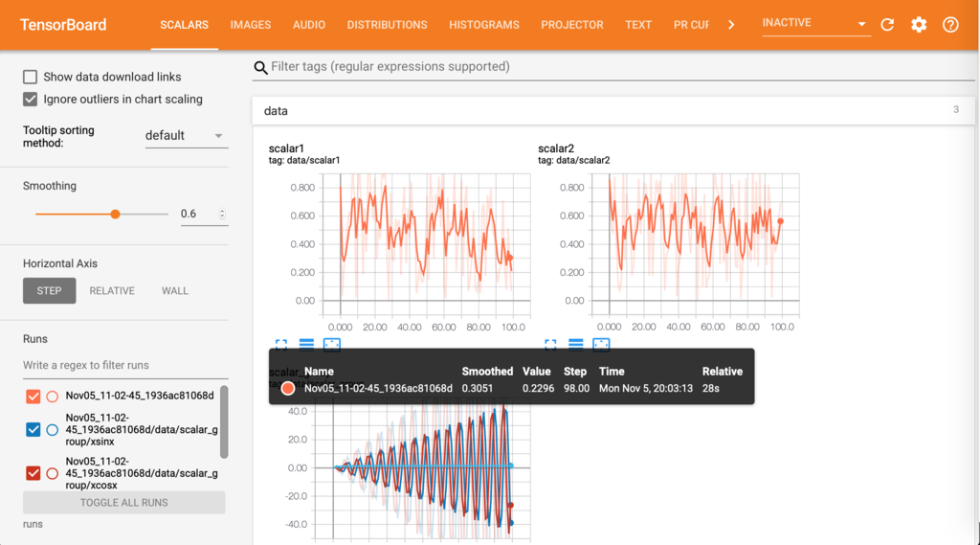
Task: Expand scalar1 chart to full size
Action: point(281,344)
